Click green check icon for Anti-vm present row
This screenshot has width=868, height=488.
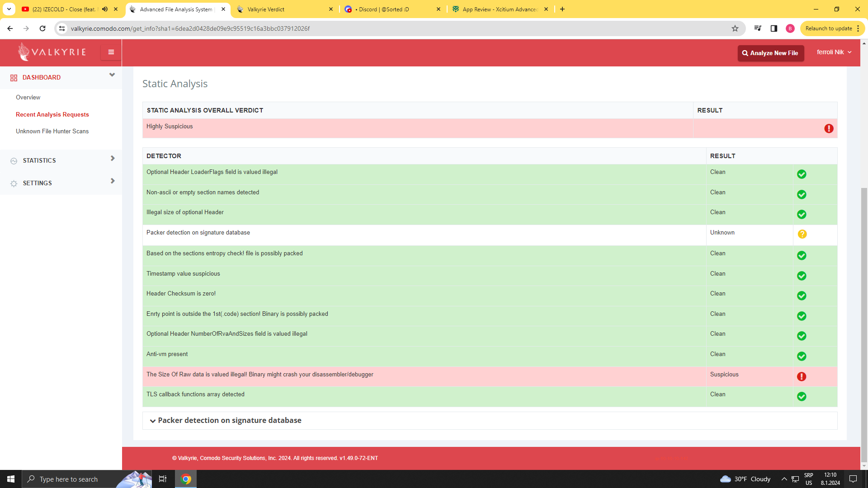(x=802, y=357)
